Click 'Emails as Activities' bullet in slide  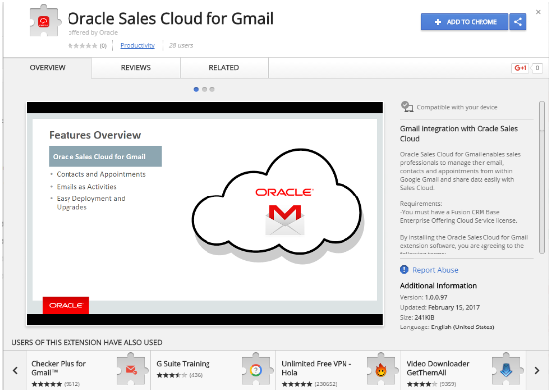click(x=86, y=187)
